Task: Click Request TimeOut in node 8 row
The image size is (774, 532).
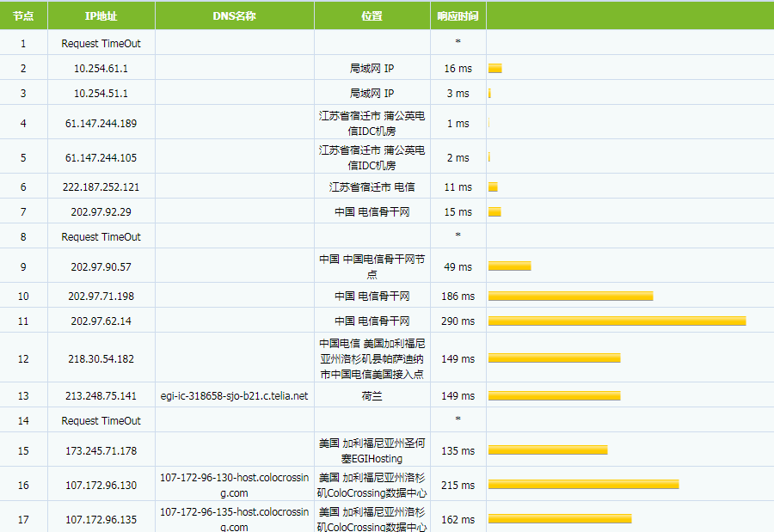Action: 101,237
